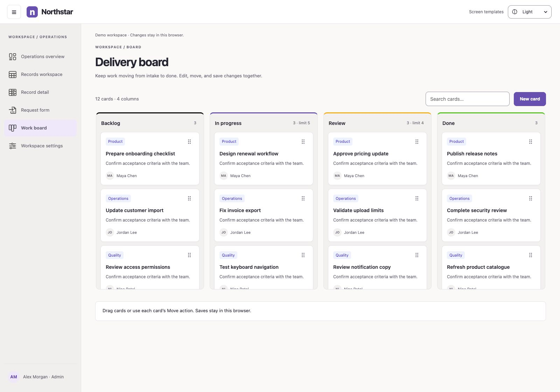Open the Fix invoice export card

click(x=264, y=215)
